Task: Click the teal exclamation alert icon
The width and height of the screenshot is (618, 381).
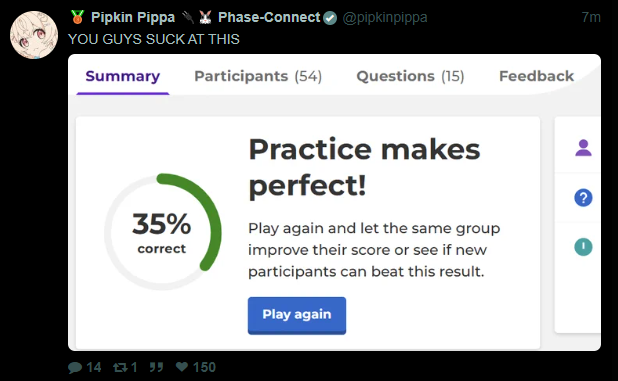Action: tap(583, 247)
